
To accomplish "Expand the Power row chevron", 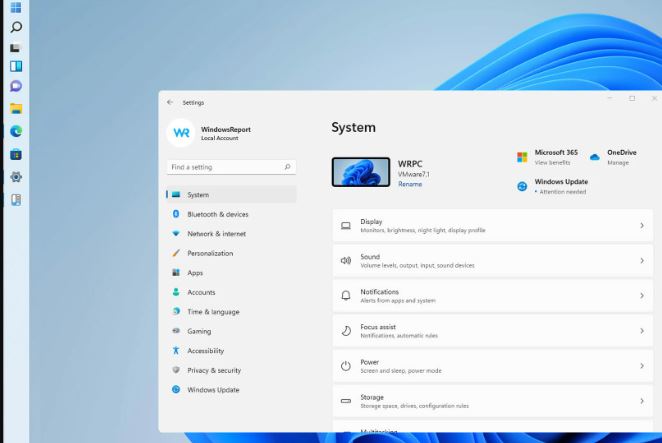I will (x=642, y=366).
